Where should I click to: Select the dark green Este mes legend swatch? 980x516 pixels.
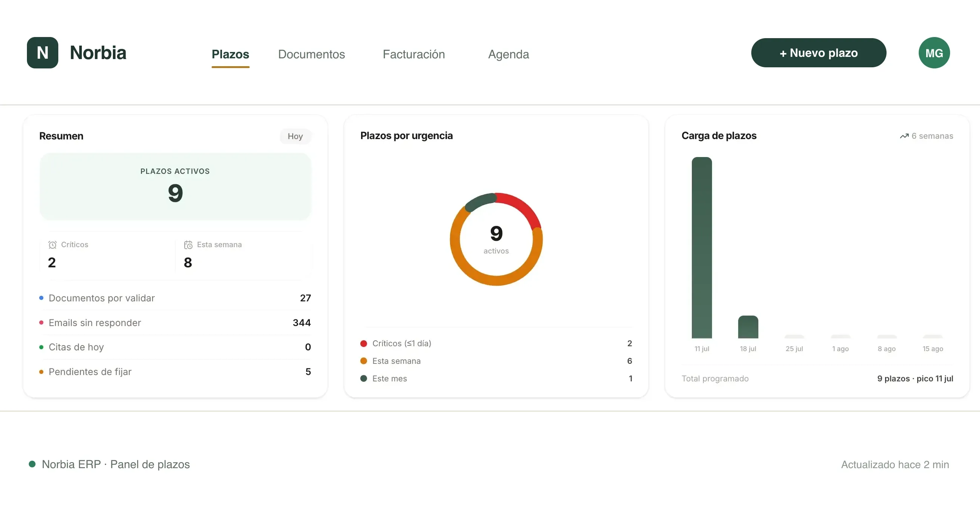tap(364, 378)
